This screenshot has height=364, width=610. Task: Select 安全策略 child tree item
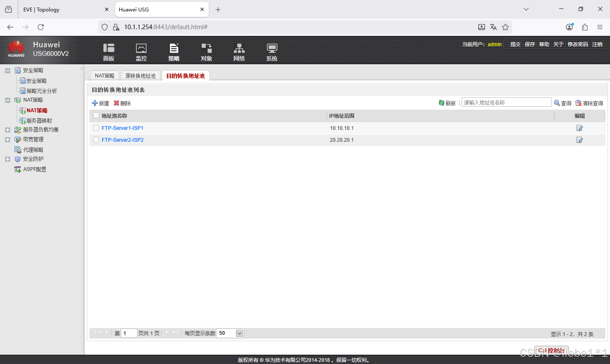click(x=33, y=81)
